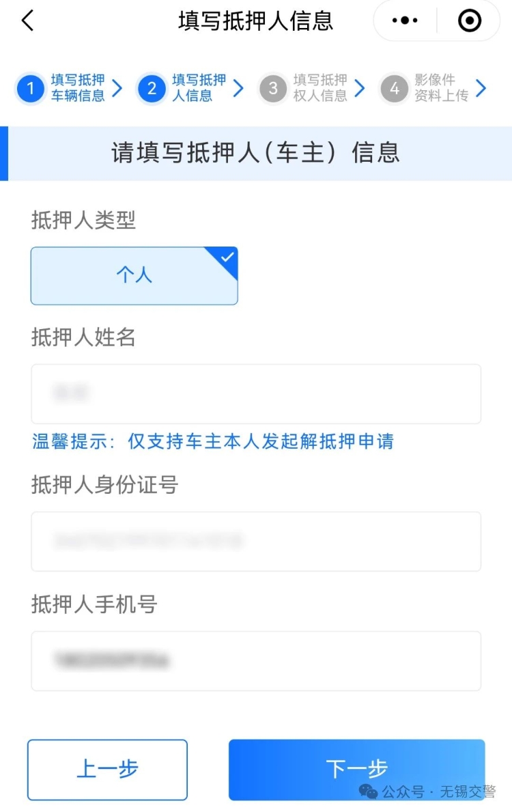
Task: Select 个人 as mortgagor type
Action: tap(134, 275)
